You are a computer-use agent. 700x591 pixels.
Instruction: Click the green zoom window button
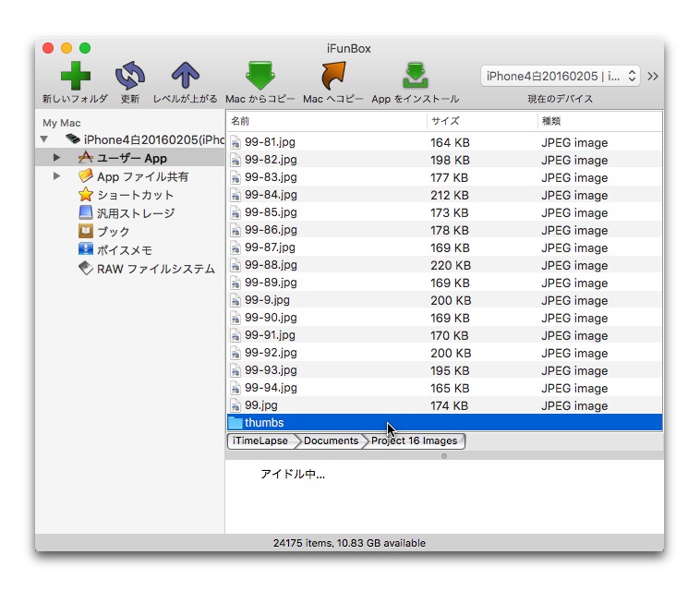pos(85,48)
